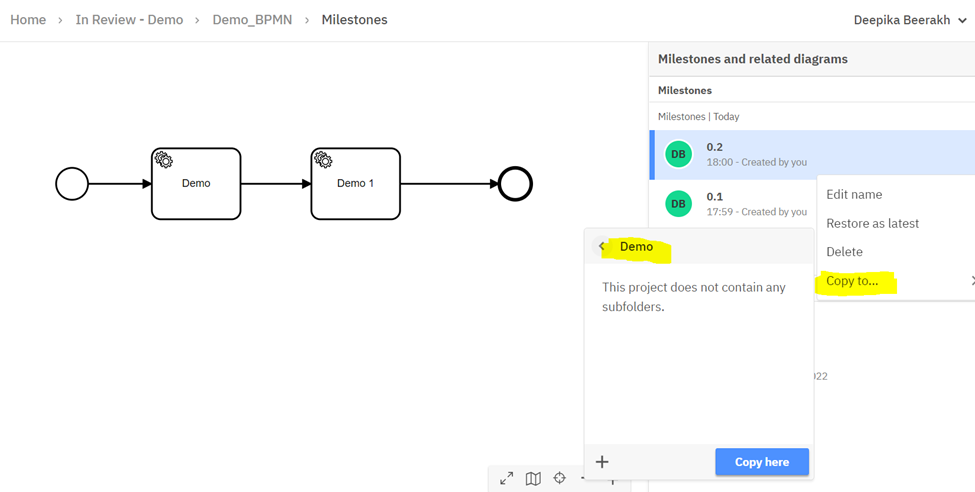The height and width of the screenshot is (492, 975).
Task: Select arrow connecting Demo to Demo 1
Action: tap(275, 183)
